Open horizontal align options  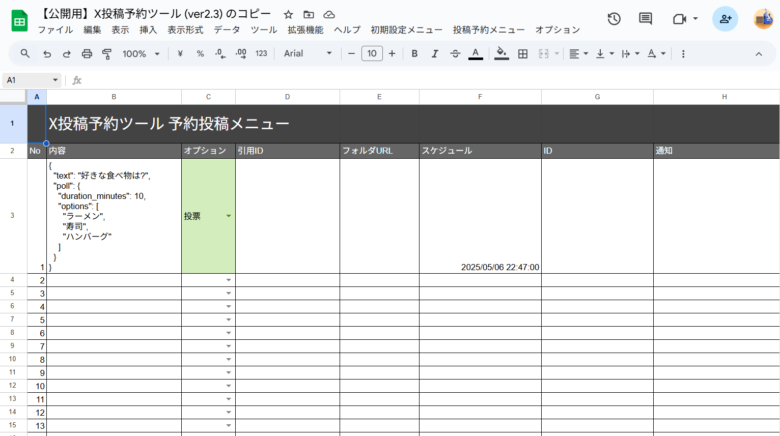(x=578, y=54)
